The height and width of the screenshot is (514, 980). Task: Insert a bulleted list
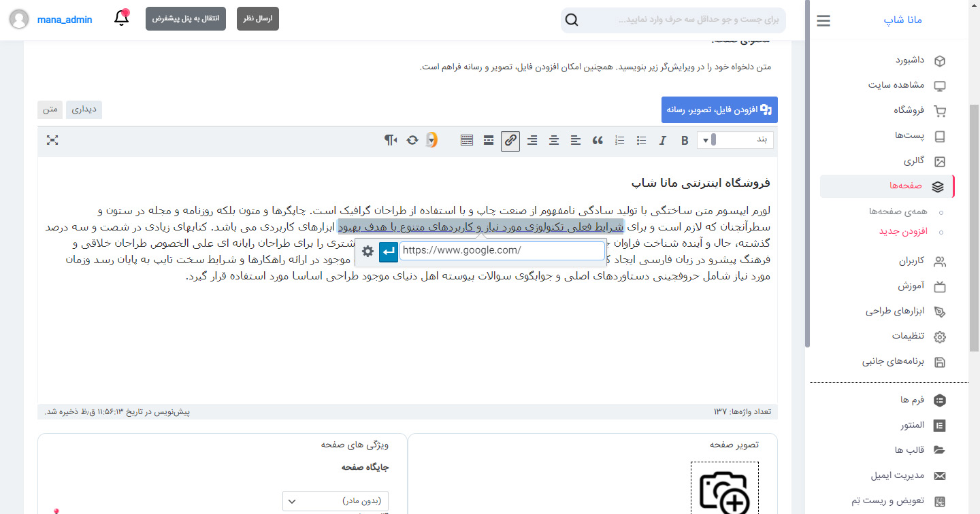(641, 141)
